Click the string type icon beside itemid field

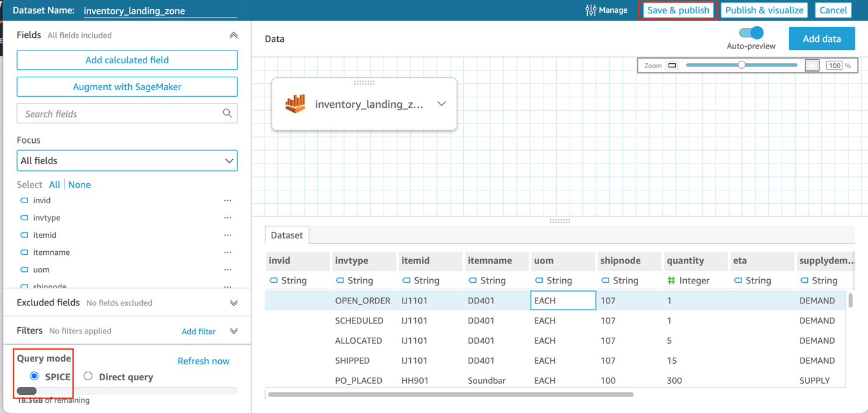pyautogui.click(x=24, y=235)
